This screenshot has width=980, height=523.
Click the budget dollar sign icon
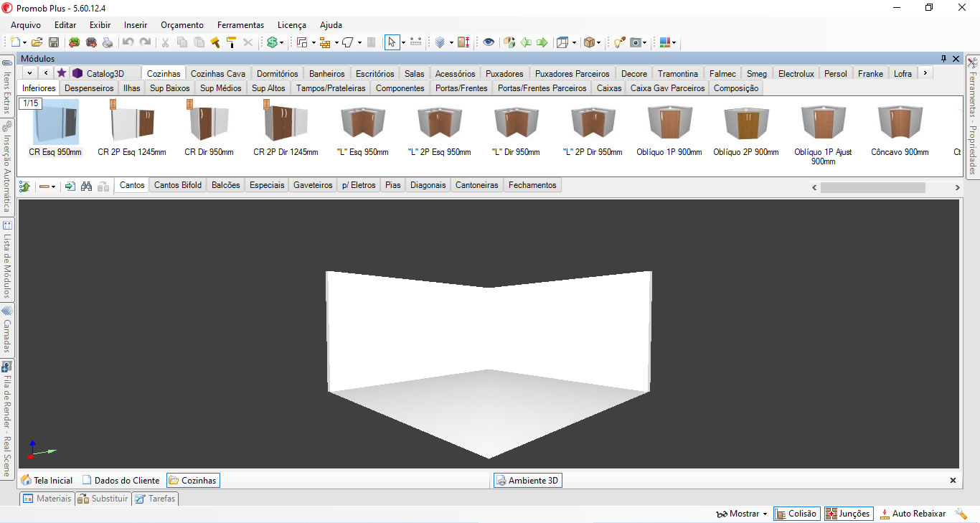click(x=272, y=42)
